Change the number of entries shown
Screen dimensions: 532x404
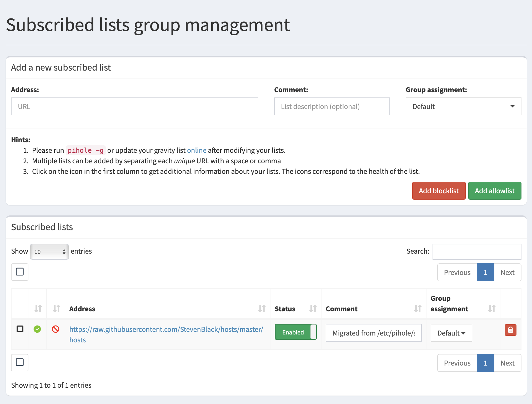click(x=49, y=252)
